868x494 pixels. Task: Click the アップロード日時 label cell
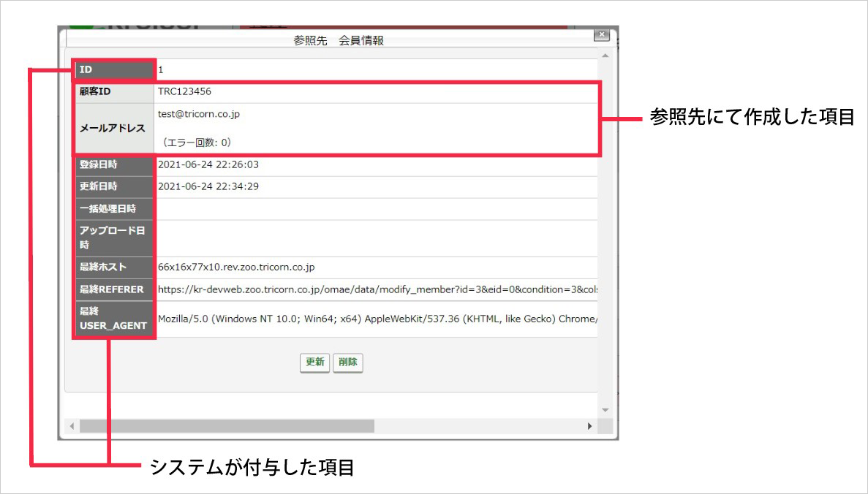click(x=114, y=238)
